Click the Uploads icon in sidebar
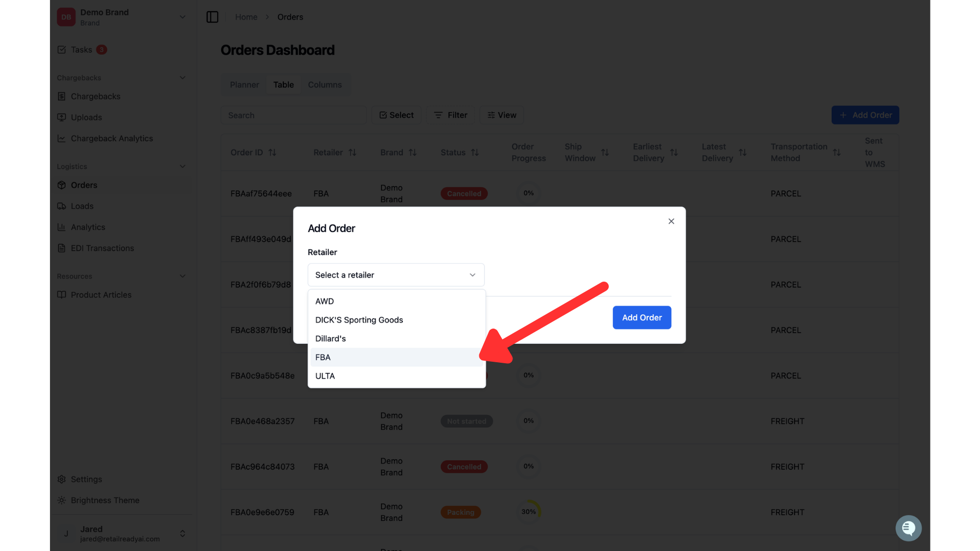Viewport: 980px width, 551px height. point(62,117)
